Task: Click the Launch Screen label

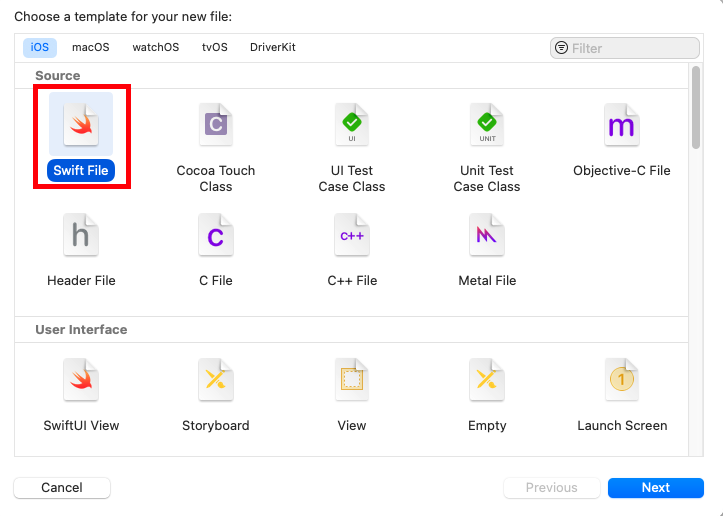Action: click(x=622, y=426)
